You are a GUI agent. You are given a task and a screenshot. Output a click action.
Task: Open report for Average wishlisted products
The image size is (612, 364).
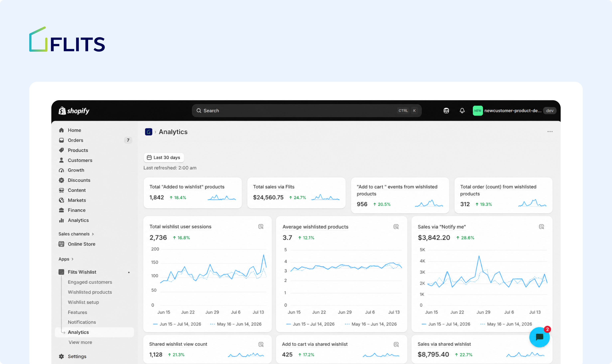396,227
